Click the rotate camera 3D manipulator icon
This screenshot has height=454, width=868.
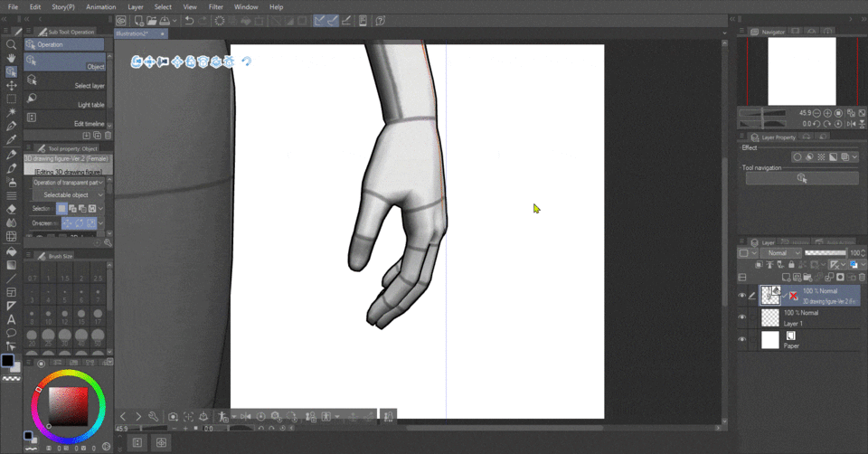[x=137, y=61]
